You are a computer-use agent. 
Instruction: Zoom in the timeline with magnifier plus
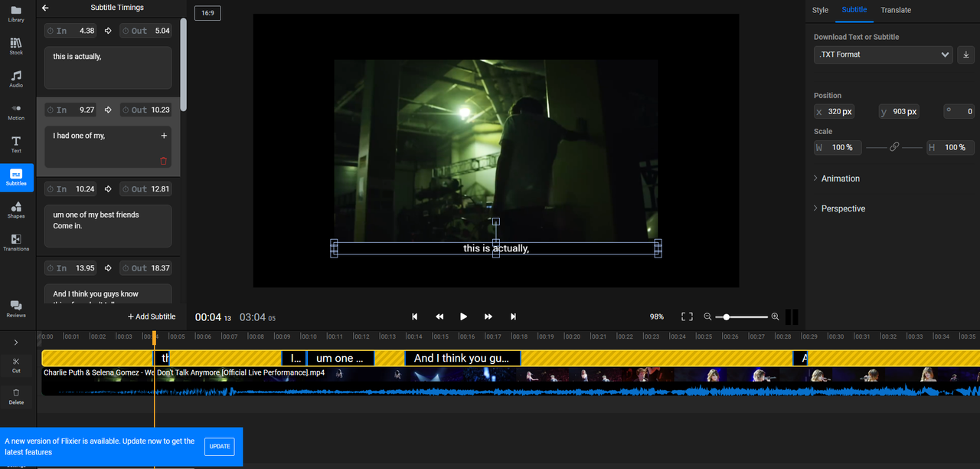tap(775, 316)
